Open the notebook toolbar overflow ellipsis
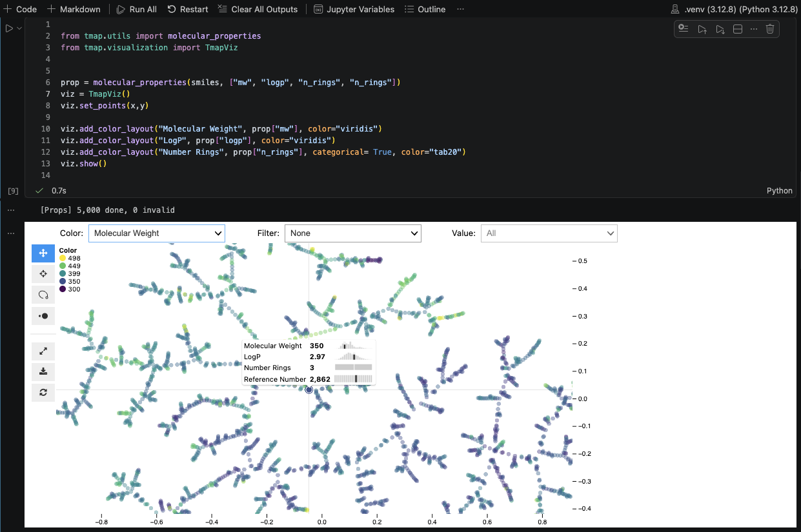 [x=460, y=9]
